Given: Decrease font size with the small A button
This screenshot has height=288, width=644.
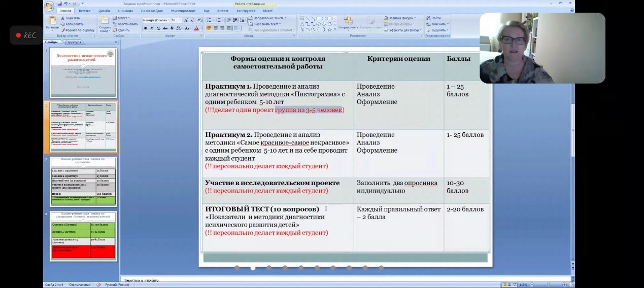Looking at the screenshot, I should pos(192,20).
